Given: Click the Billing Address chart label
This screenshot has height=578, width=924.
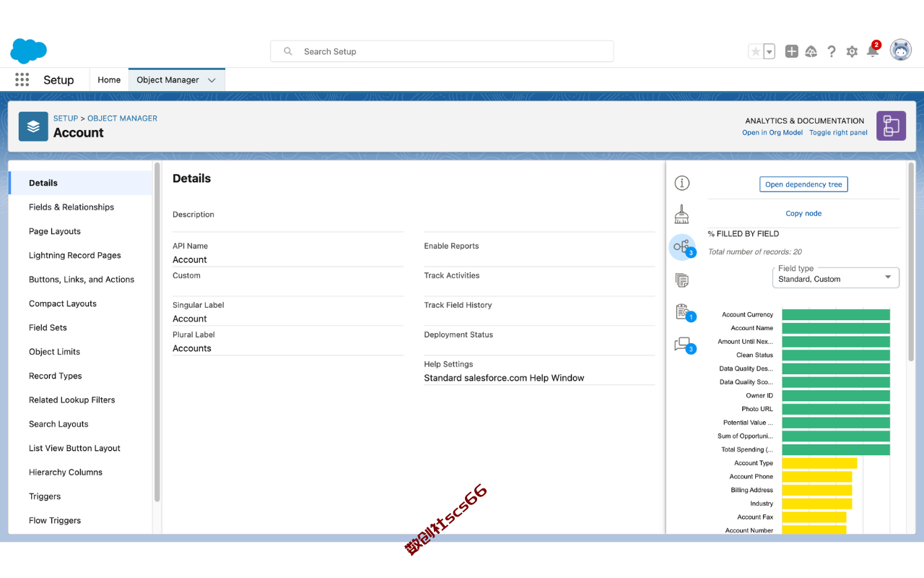Looking at the screenshot, I should [x=751, y=490].
